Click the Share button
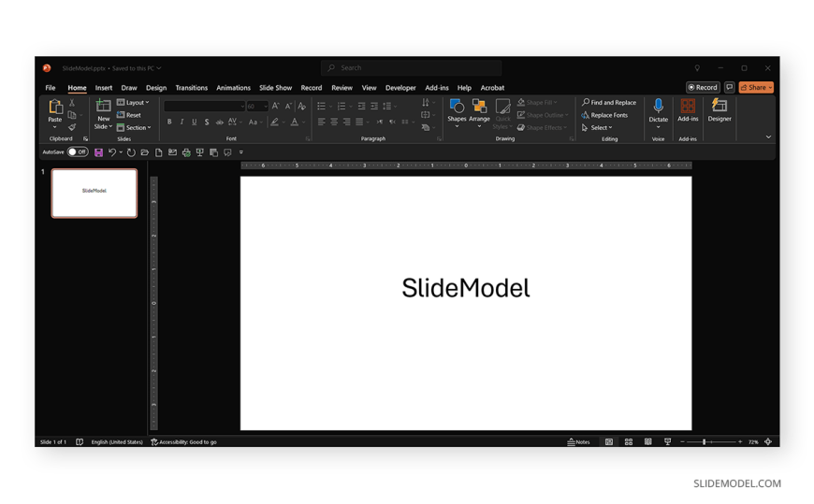The height and width of the screenshot is (504, 814). click(756, 87)
